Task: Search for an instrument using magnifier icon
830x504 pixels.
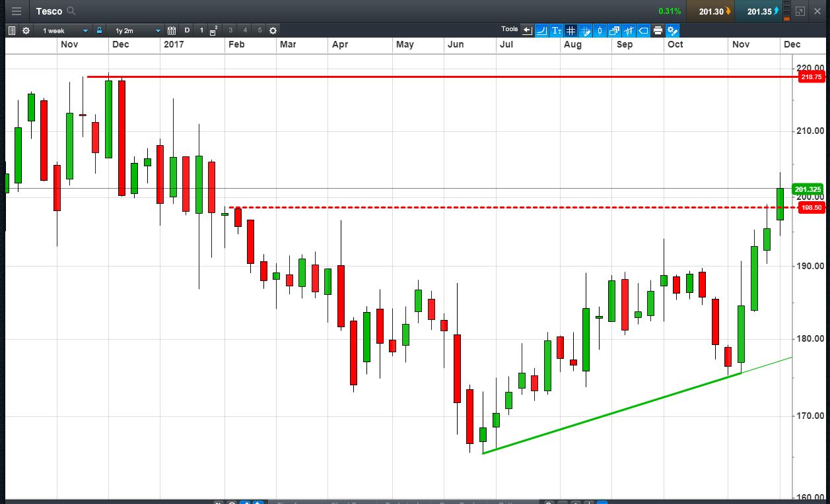Action: point(71,11)
